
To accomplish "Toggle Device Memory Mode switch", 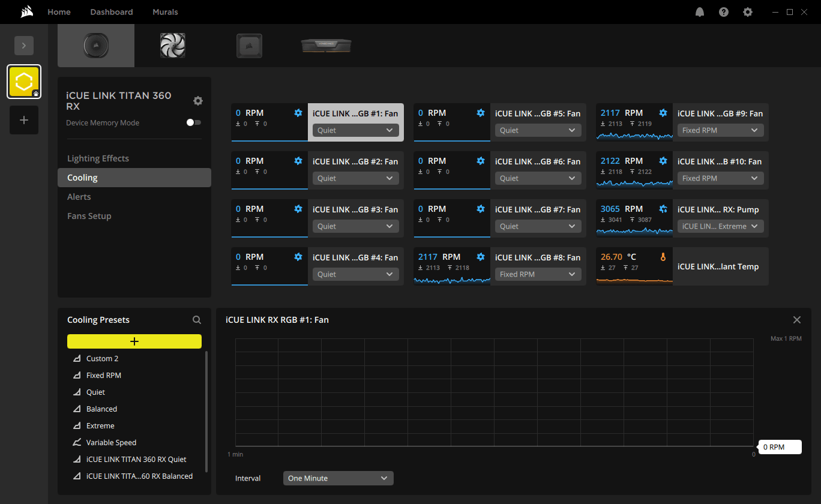I will 193,122.
